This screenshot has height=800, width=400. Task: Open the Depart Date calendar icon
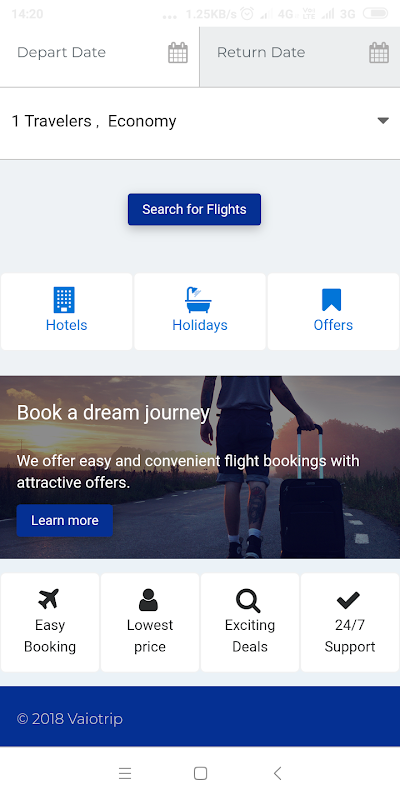[x=178, y=53]
